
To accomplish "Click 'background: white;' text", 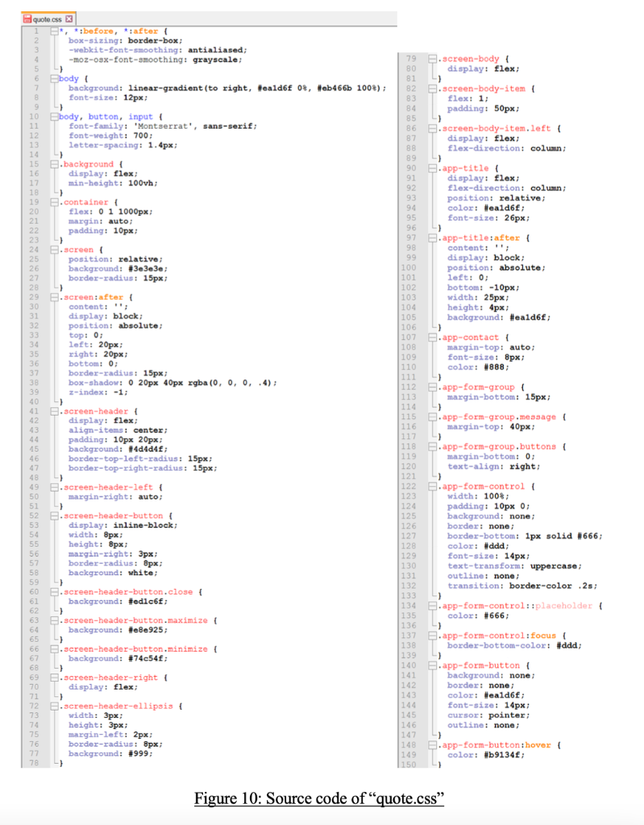I will point(113,573).
